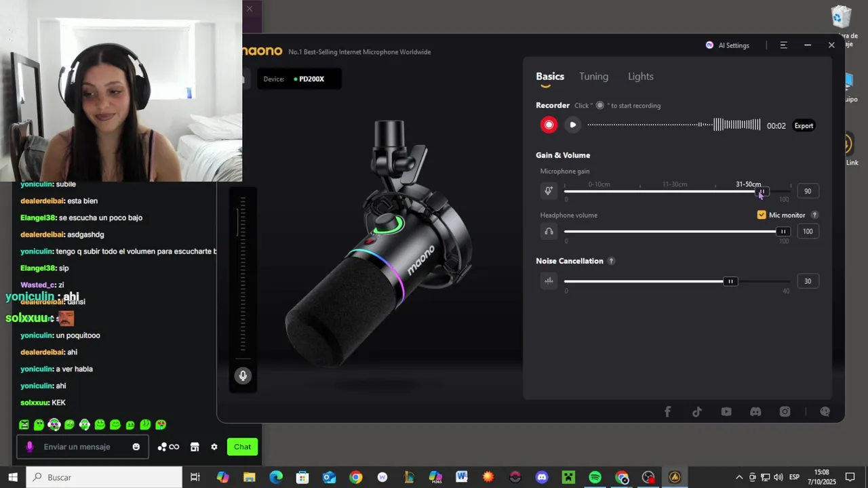Click the recorded waveform track
The height and width of the screenshot is (488, 868).
point(674,125)
